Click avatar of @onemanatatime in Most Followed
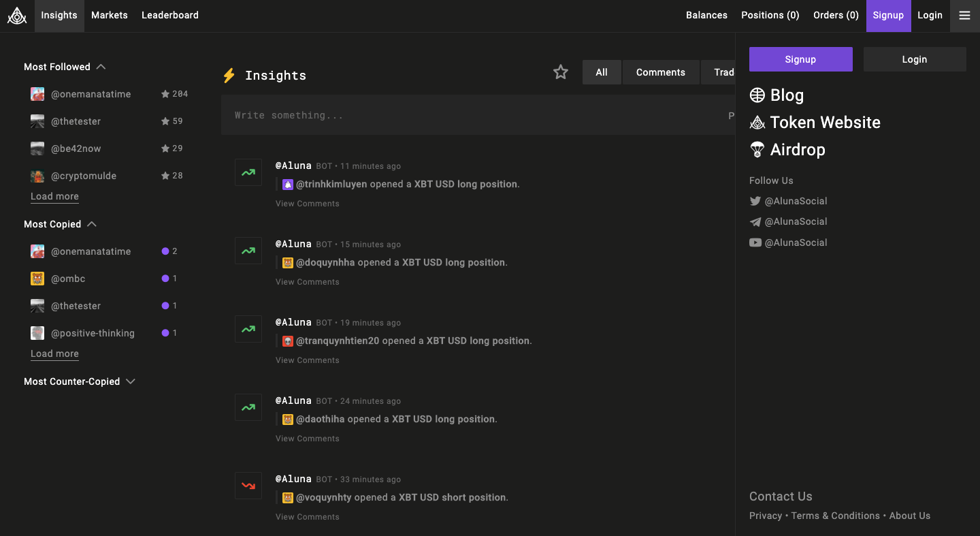The height and width of the screenshot is (536, 980). [37, 94]
